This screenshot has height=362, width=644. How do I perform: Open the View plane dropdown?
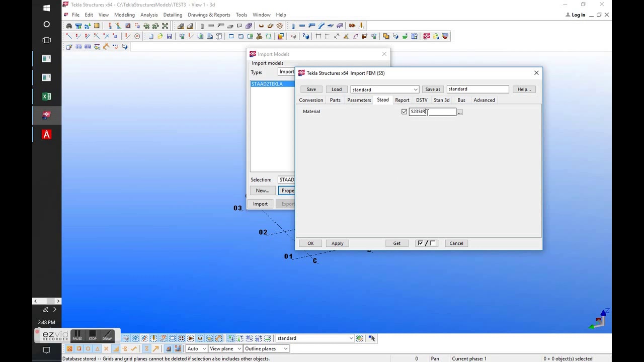coord(225,348)
